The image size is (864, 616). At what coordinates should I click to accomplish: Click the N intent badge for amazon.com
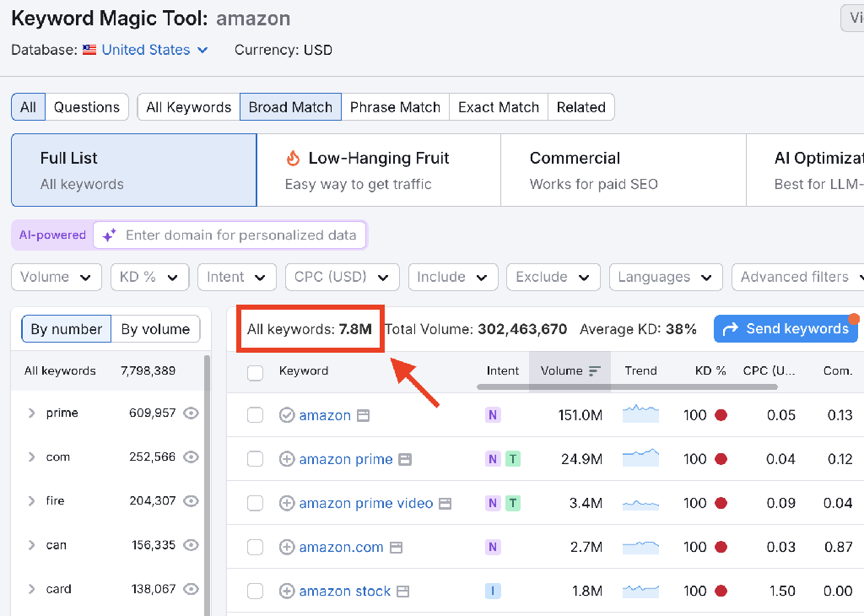[x=493, y=547]
